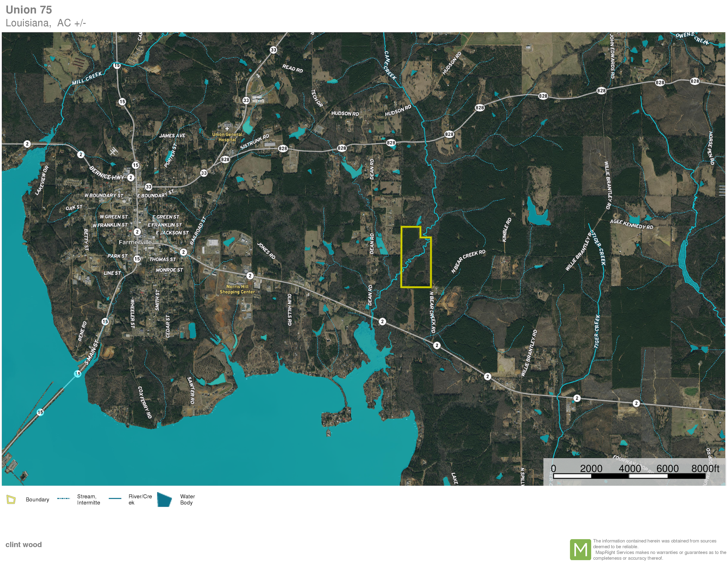Click the yellow Boundary legend icon

click(x=11, y=499)
